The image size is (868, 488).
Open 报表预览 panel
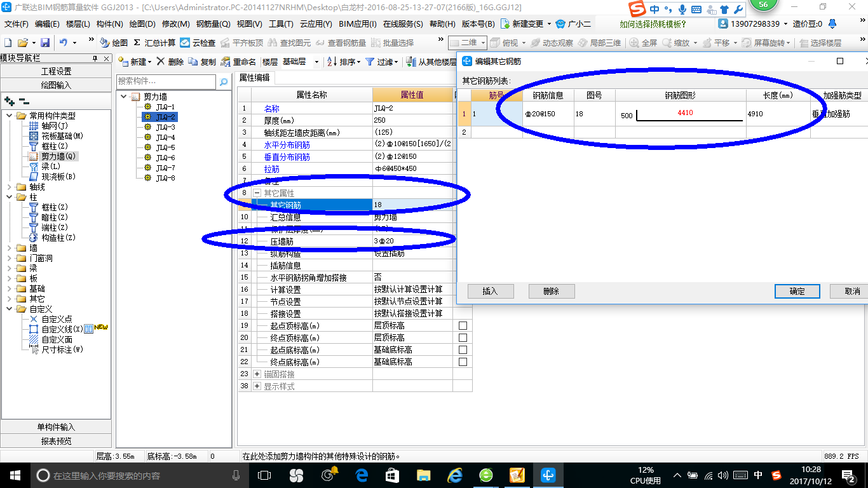(56, 440)
